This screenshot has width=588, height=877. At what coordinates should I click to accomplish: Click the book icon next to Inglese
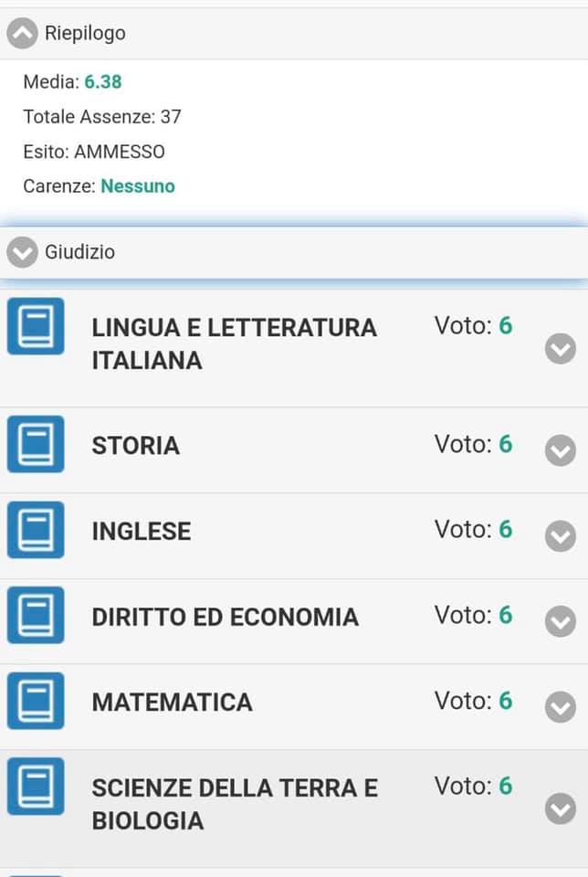point(36,530)
